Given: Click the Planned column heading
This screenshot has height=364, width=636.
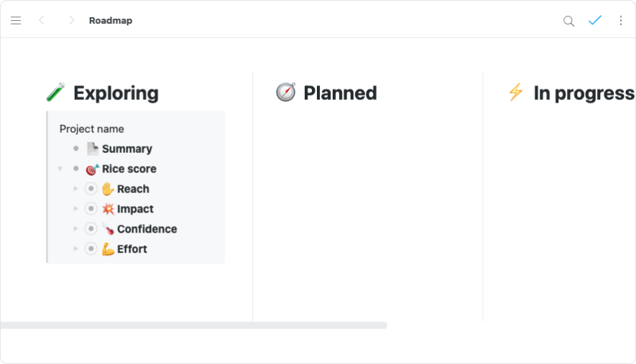Looking at the screenshot, I should click(340, 93).
